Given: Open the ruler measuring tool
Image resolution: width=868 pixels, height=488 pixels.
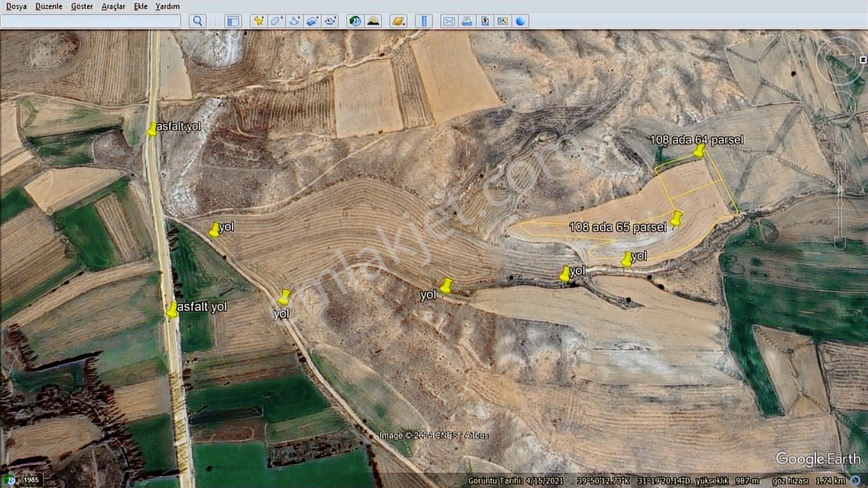Looking at the screenshot, I should pyautogui.click(x=424, y=21).
